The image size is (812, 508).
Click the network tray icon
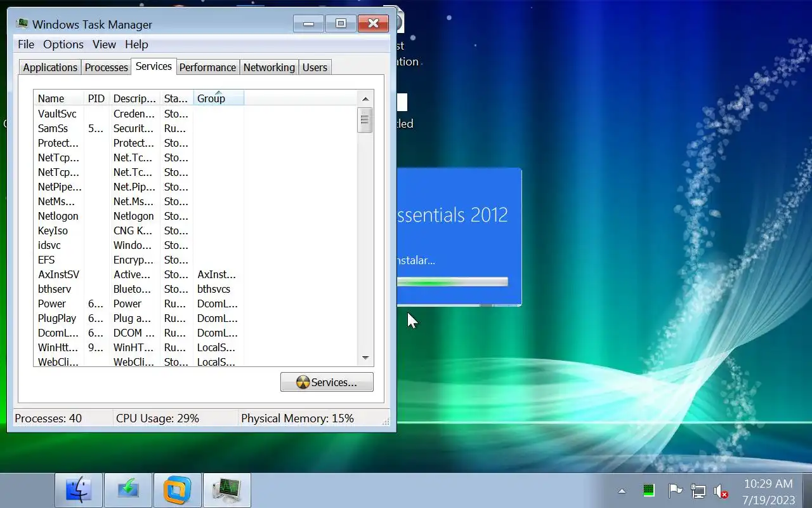coord(698,490)
